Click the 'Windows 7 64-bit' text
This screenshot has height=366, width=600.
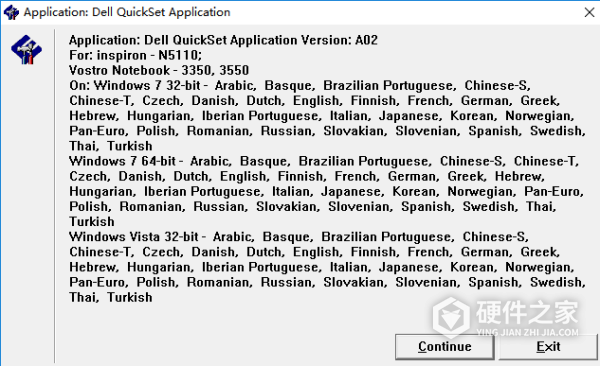click(x=122, y=161)
